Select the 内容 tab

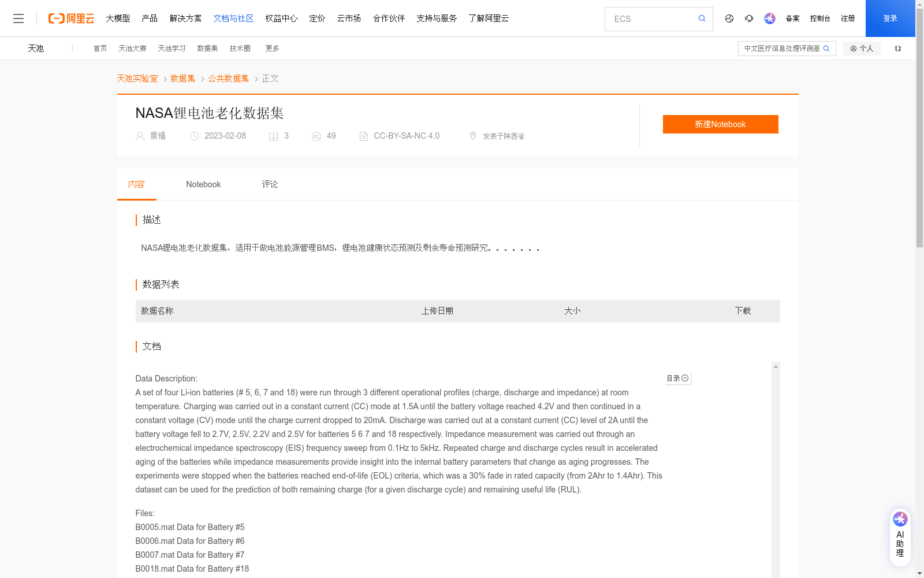point(136,184)
